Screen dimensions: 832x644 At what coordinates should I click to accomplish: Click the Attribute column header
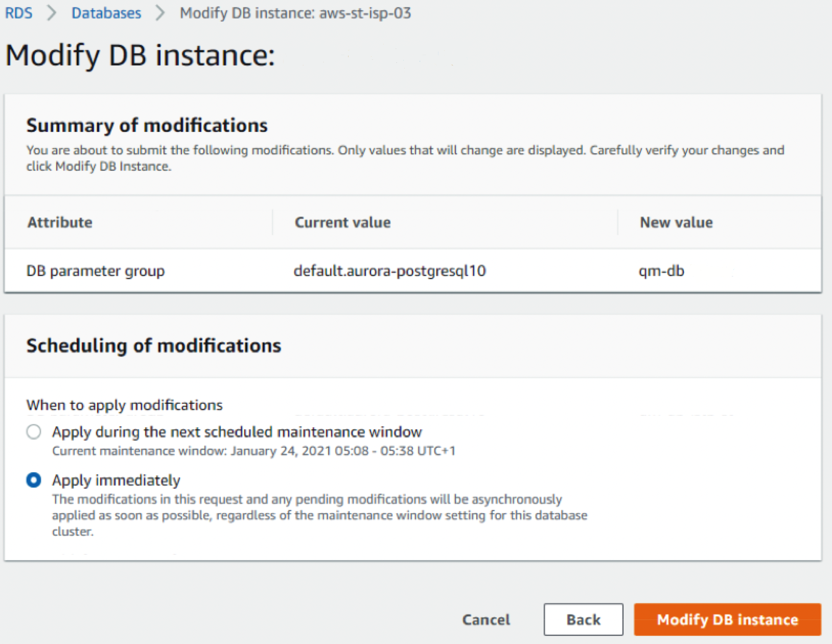point(60,222)
